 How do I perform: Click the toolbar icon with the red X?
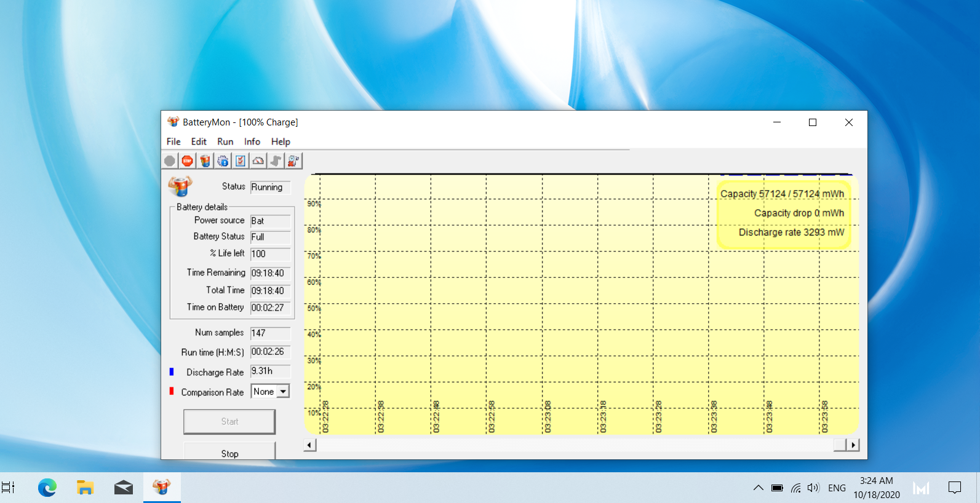(294, 161)
